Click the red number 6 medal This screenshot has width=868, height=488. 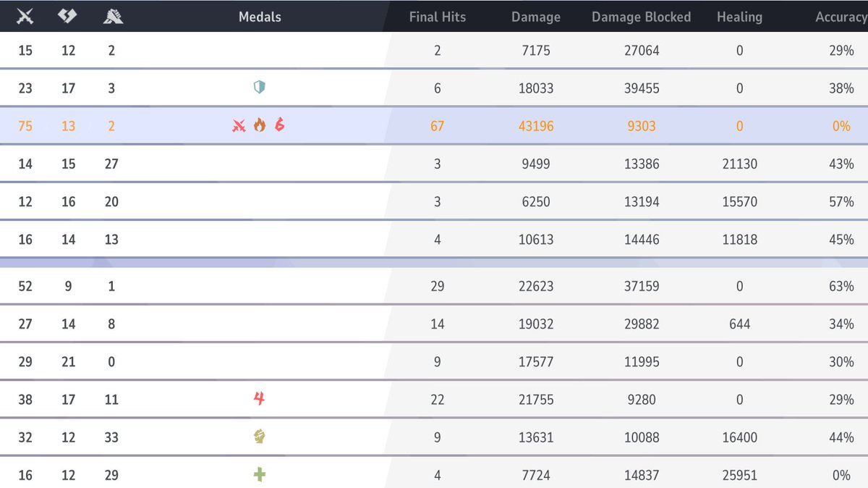(279, 125)
